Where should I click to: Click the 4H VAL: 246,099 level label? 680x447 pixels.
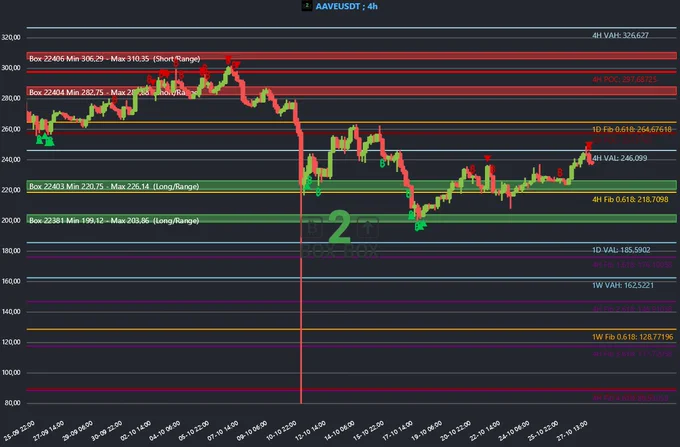click(x=619, y=158)
